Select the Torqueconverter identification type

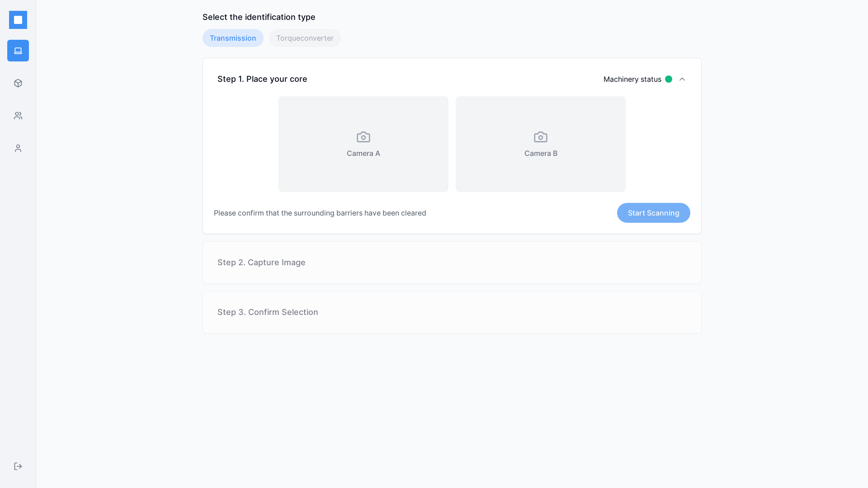click(x=305, y=38)
